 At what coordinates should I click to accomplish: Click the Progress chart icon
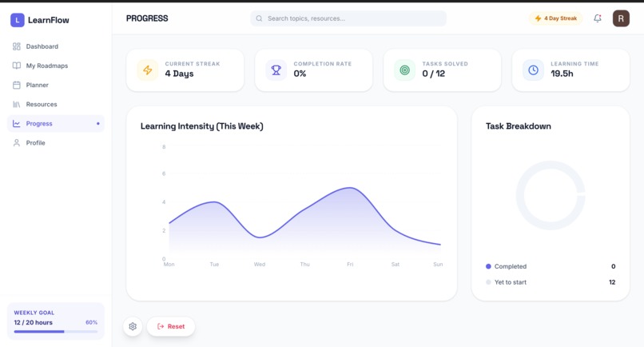[x=17, y=124]
